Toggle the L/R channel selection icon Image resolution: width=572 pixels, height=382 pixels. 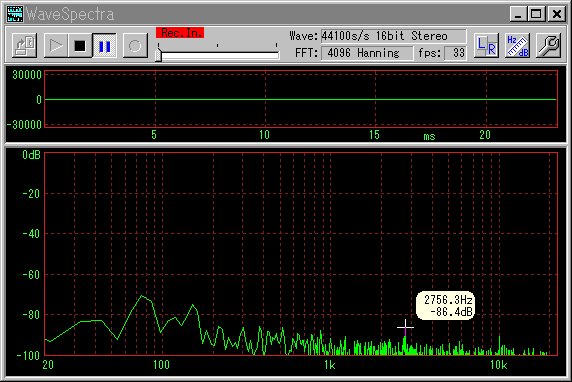click(x=486, y=46)
